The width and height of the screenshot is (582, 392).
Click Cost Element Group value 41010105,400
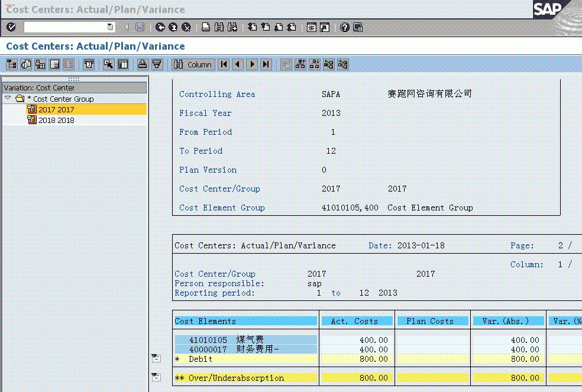(x=350, y=208)
